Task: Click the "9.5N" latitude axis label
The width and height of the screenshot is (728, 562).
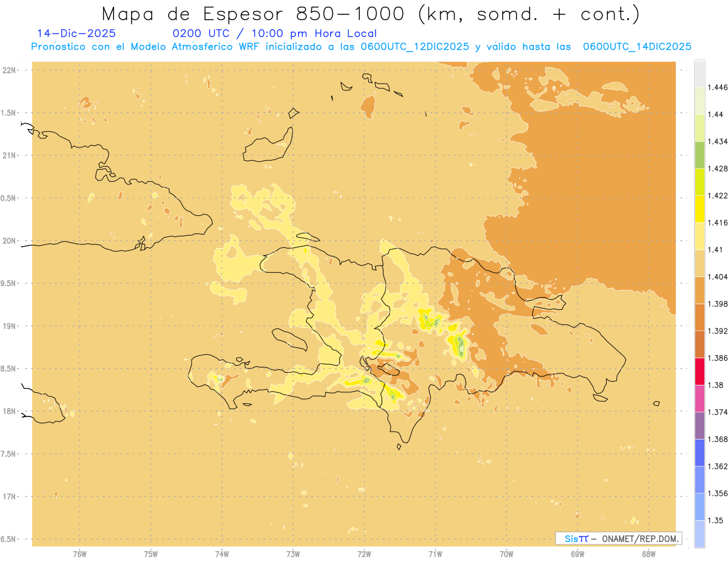Action: [9, 283]
